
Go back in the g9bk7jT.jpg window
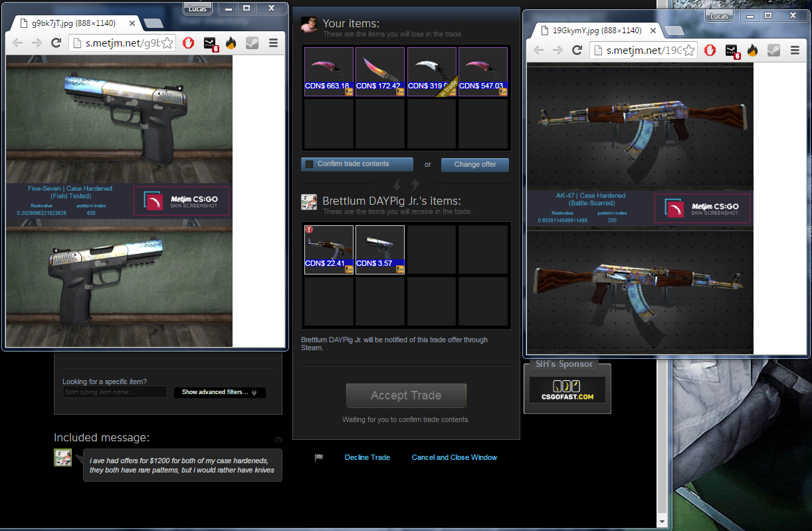click(18, 43)
